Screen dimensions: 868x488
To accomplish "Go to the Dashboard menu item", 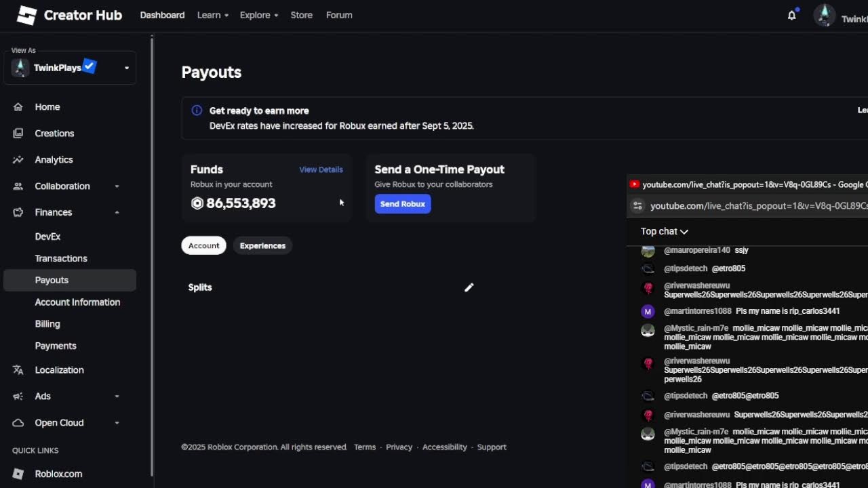I will point(162,15).
